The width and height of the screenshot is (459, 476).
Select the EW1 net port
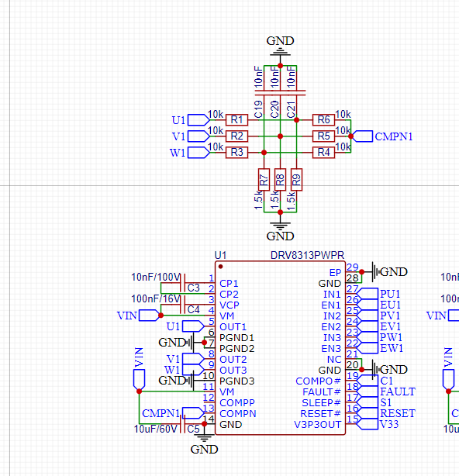[x=368, y=348]
